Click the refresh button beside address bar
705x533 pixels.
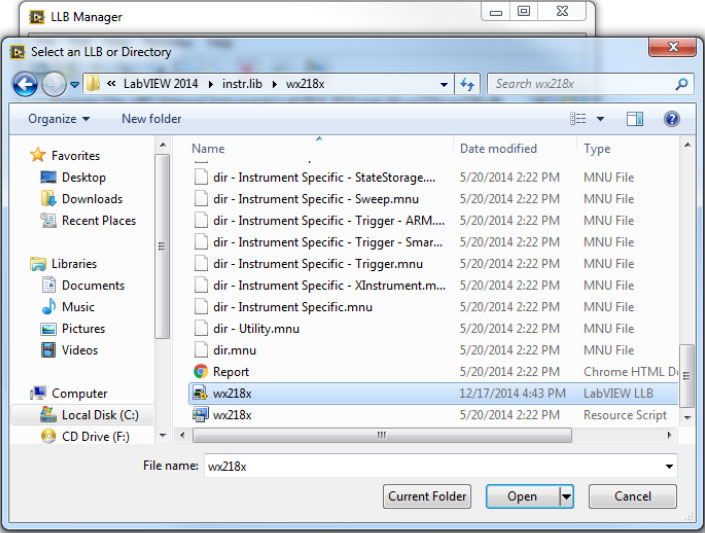point(467,85)
